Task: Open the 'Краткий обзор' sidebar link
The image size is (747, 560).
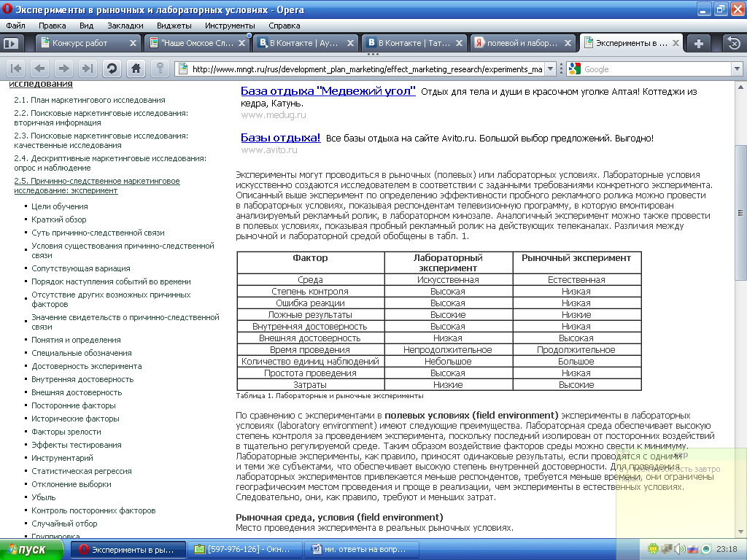Action: [58, 219]
